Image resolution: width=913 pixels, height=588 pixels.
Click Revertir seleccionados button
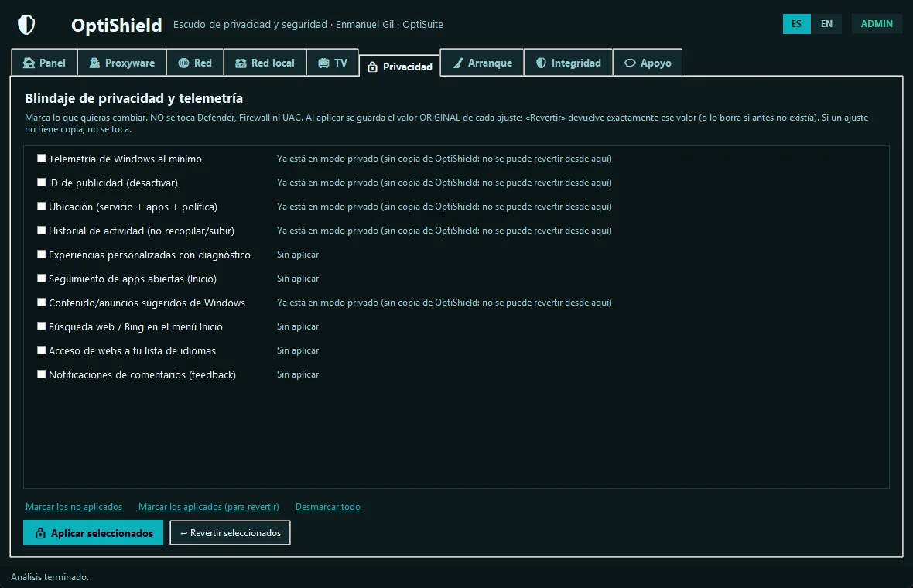230,533
